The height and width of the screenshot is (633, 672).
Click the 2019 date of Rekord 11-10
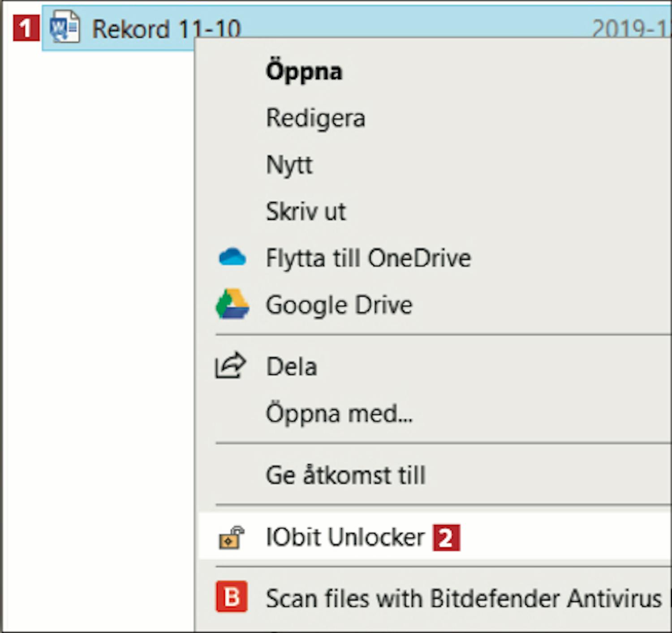tap(629, 29)
